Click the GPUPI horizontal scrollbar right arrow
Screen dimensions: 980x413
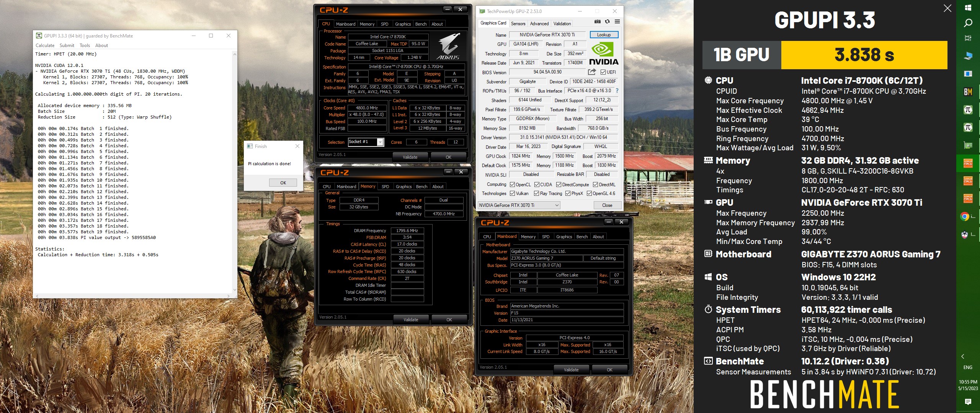pyautogui.click(x=229, y=296)
